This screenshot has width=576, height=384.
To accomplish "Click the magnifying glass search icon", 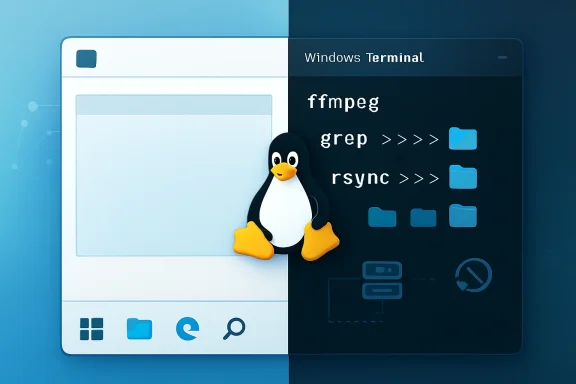I will pos(234,329).
